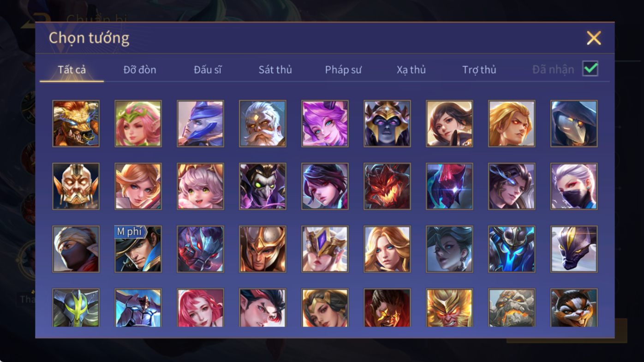
Task: Choose the hero marked "M phí"
Action: 138,249
